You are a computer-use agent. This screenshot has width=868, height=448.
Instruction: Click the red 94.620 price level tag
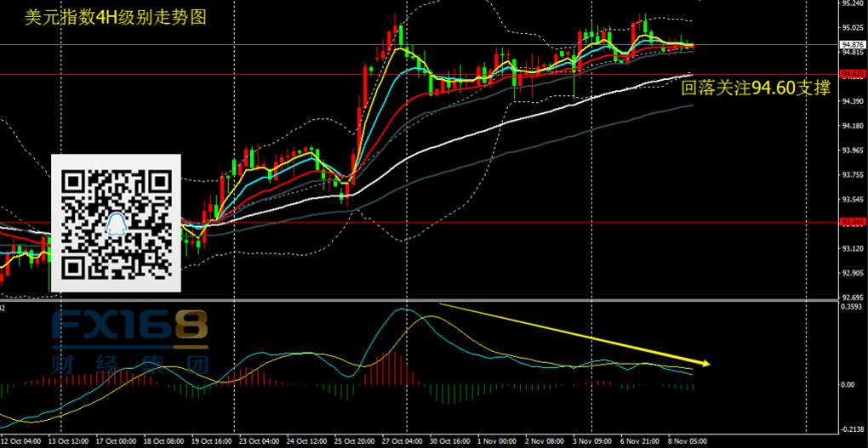852,75
